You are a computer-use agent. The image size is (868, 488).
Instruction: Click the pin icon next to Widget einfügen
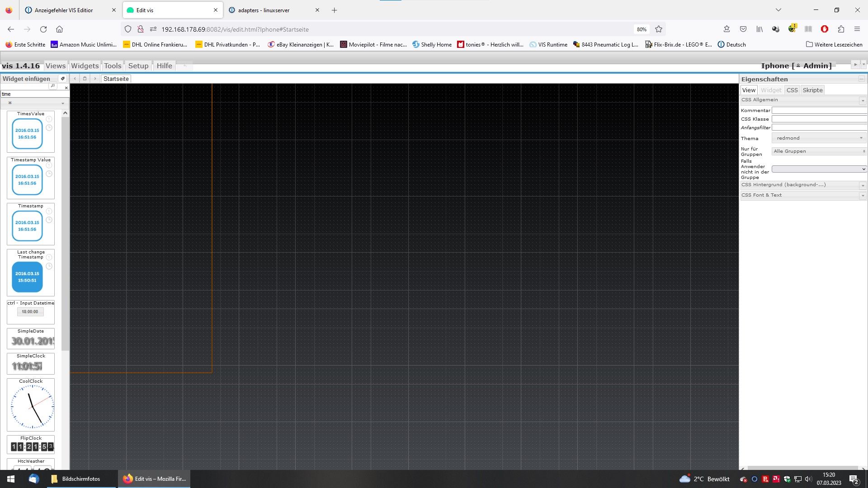point(63,79)
